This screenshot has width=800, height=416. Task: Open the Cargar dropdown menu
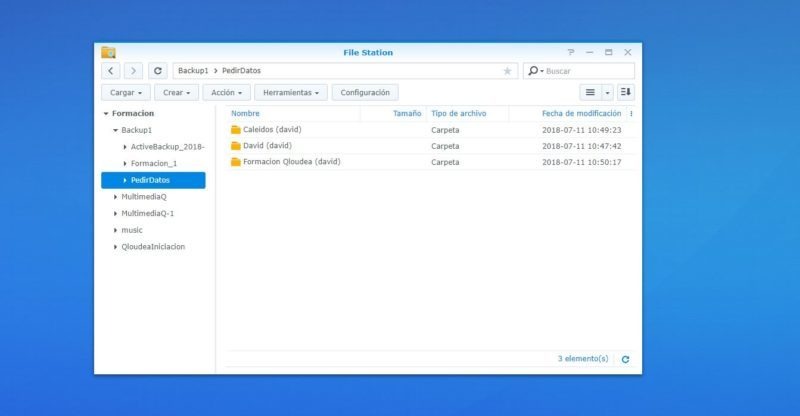pyautogui.click(x=126, y=92)
